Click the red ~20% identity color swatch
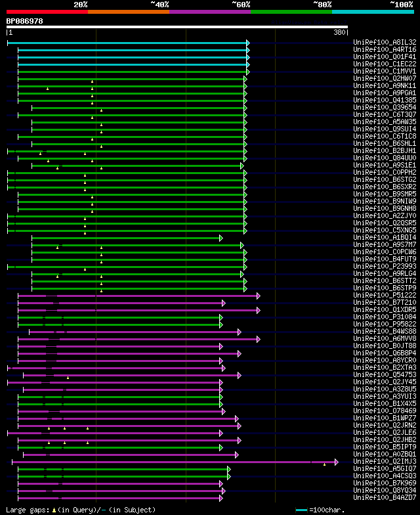The image size is (420, 515). click(x=47, y=12)
